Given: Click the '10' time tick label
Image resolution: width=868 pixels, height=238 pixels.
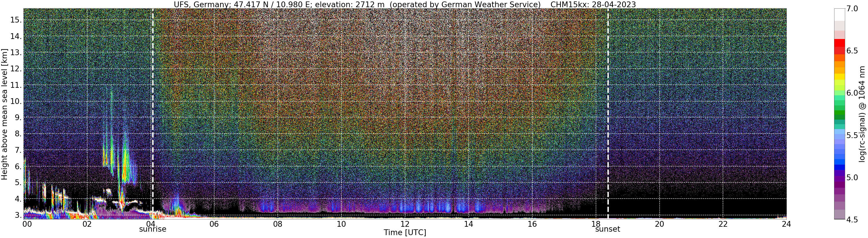Looking at the screenshot, I should click(341, 224).
